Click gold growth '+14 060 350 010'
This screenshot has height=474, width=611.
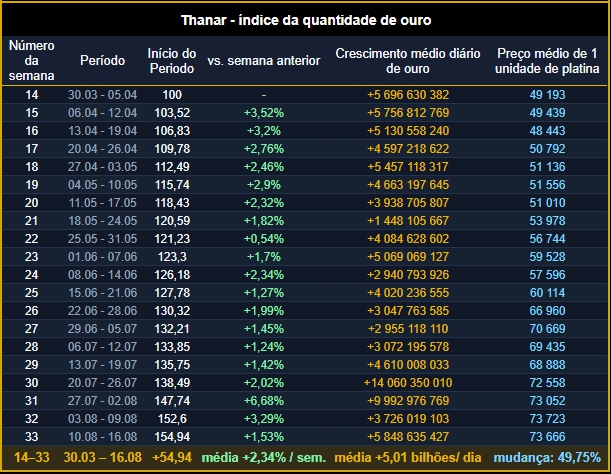point(408,383)
